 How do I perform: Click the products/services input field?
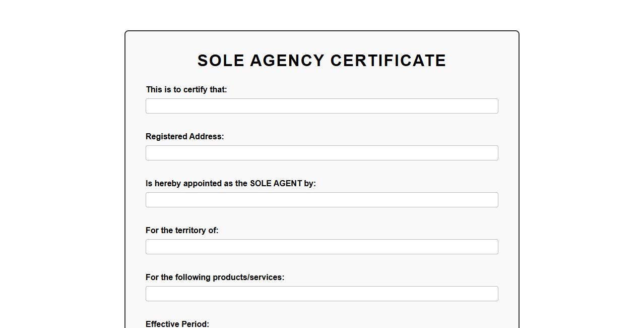321,294
